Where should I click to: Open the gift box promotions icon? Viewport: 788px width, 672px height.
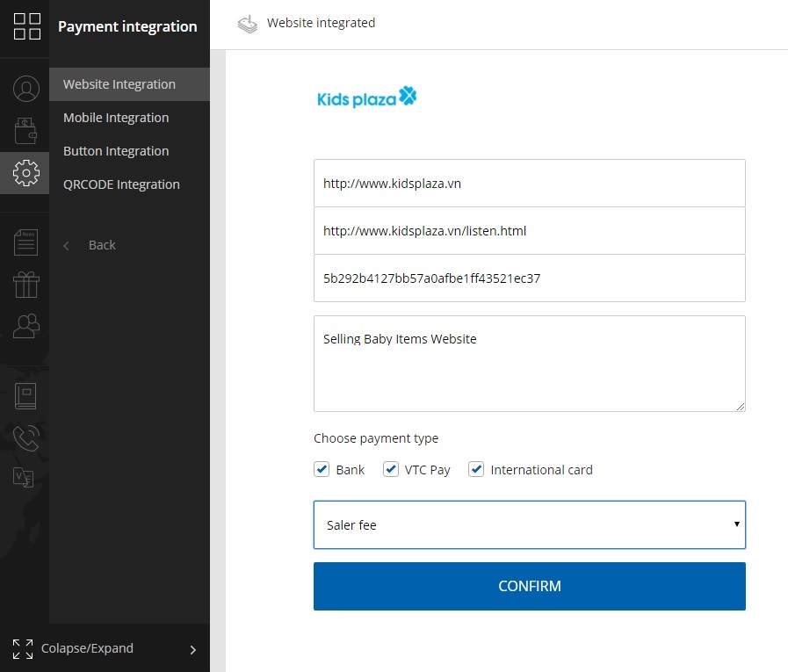(26, 285)
